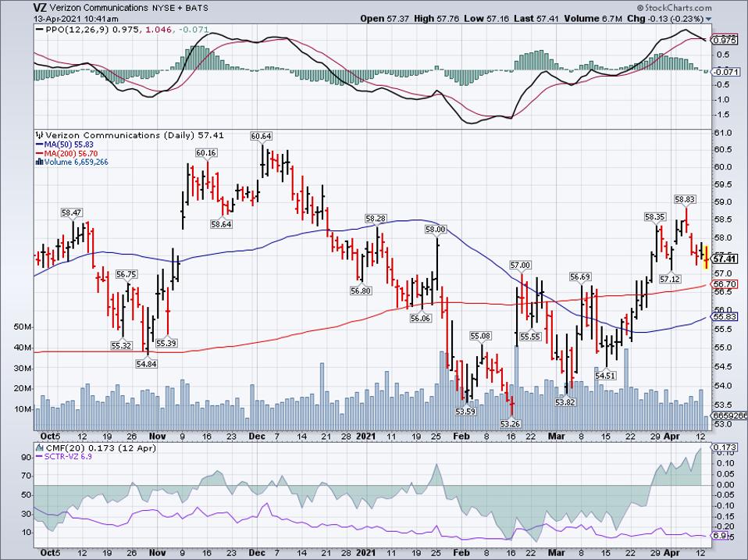Click the MA(50) 55.83 legend text
The height and width of the screenshot is (560, 748).
tap(69, 144)
